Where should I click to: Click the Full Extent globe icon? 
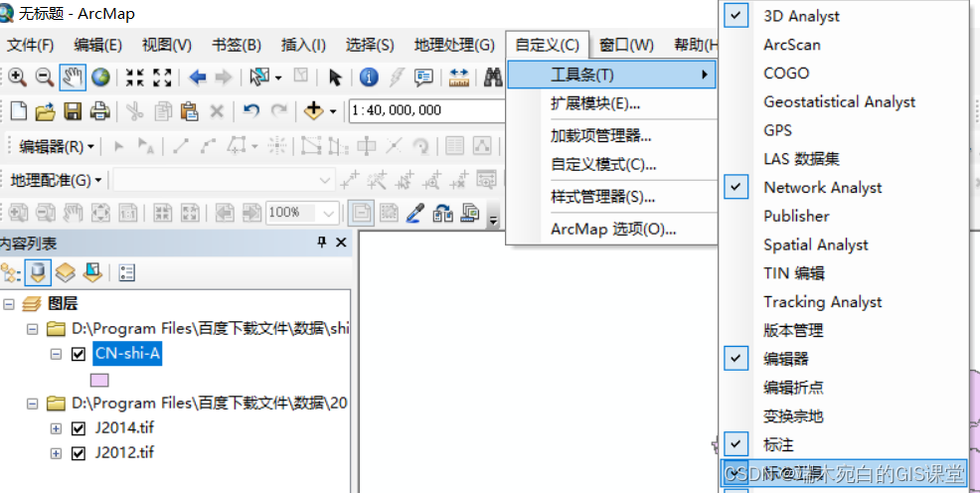click(100, 77)
